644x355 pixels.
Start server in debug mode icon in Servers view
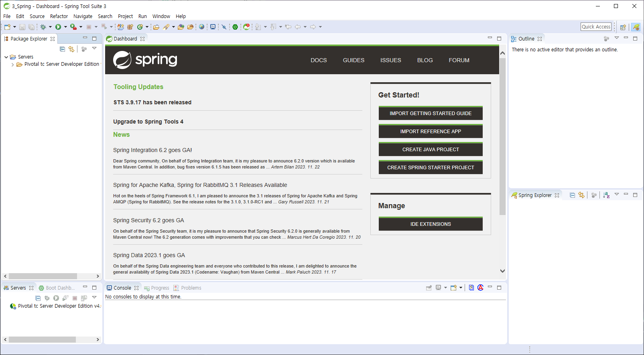[x=47, y=298]
